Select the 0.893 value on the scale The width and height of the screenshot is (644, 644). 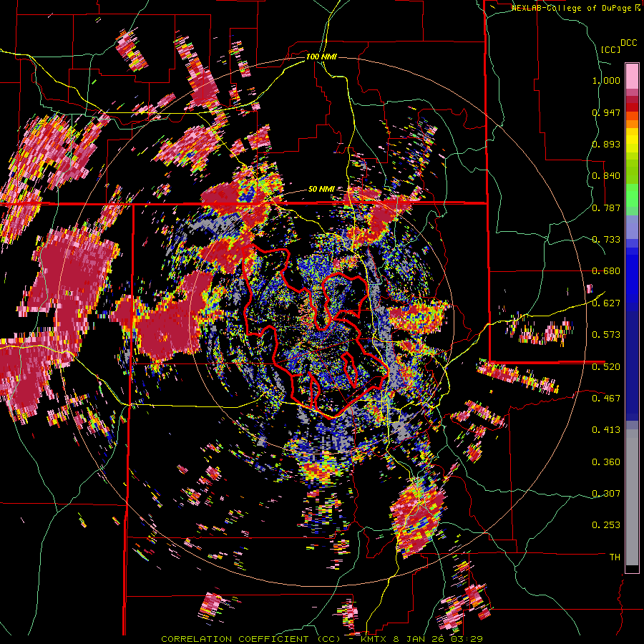tap(606, 144)
